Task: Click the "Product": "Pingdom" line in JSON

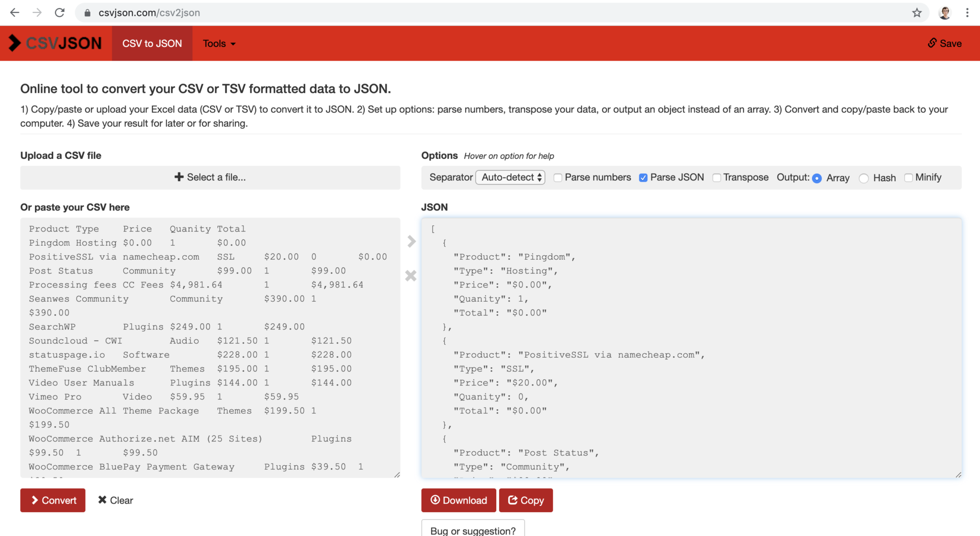Action: click(514, 257)
